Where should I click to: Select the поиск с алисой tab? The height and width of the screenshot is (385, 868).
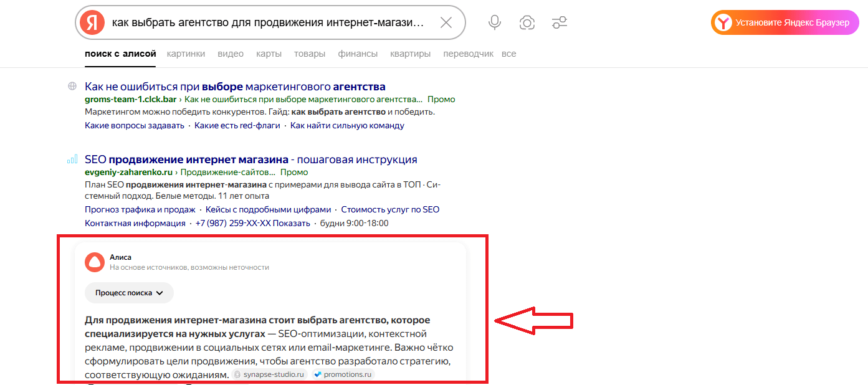click(x=120, y=54)
